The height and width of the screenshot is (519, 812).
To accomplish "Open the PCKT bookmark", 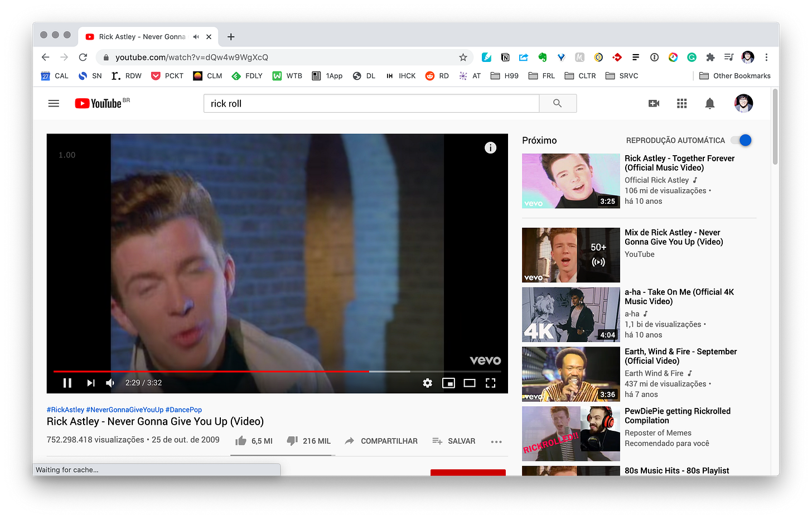I will pos(167,76).
